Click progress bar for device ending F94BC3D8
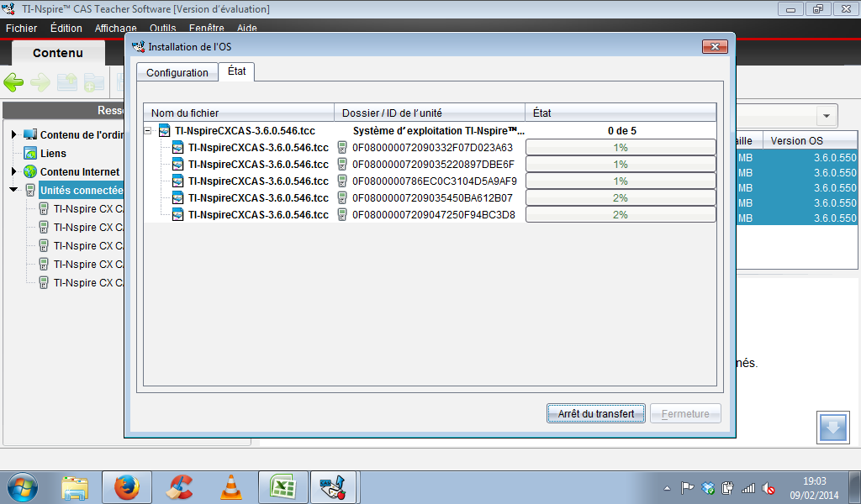The height and width of the screenshot is (504, 861). (x=621, y=215)
